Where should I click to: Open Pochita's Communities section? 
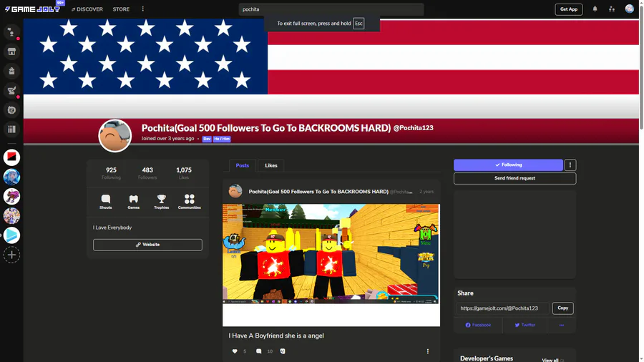190,202
